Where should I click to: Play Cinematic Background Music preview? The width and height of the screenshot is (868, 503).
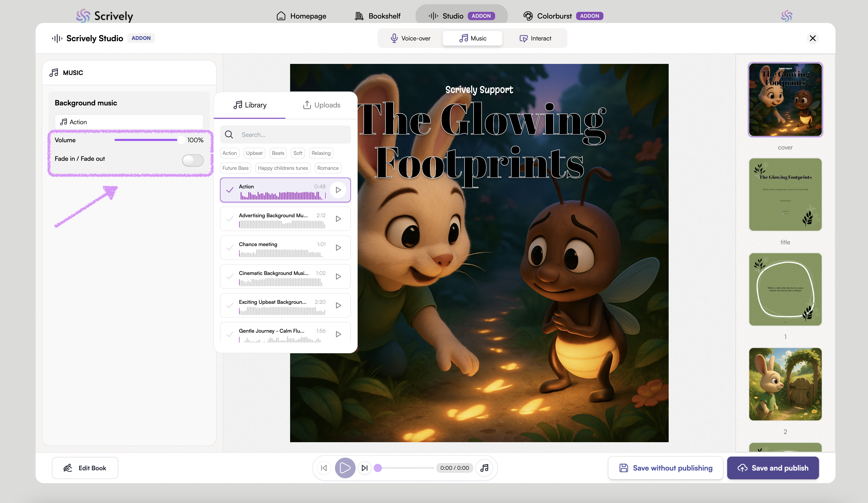point(338,276)
